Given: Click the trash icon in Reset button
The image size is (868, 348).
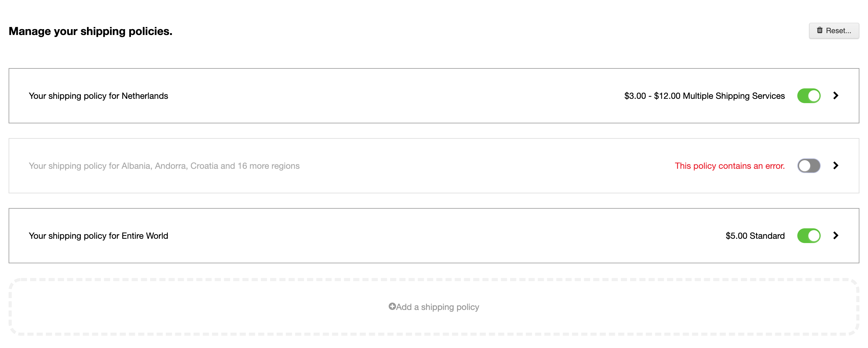Looking at the screenshot, I should coord(819,30).
